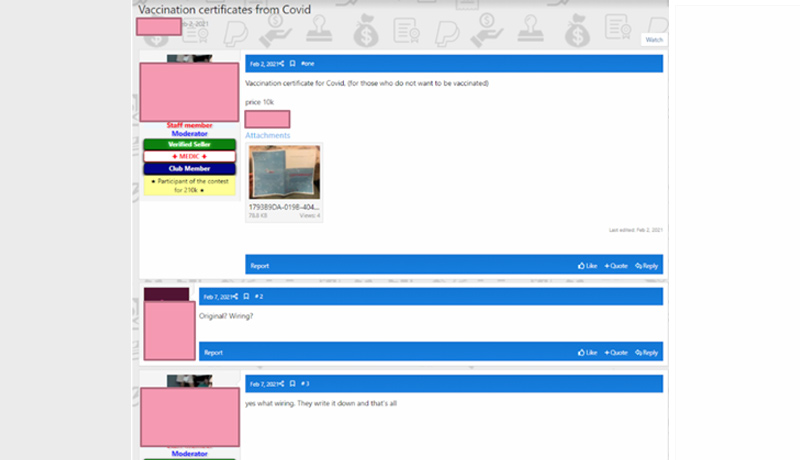Report the first post
This screenshot has height=460, width=800.
tap(259, 266)
